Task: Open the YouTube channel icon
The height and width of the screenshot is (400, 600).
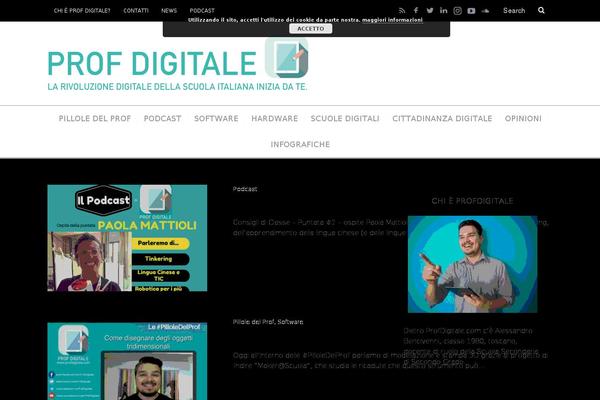Action: tap(471, 11)
